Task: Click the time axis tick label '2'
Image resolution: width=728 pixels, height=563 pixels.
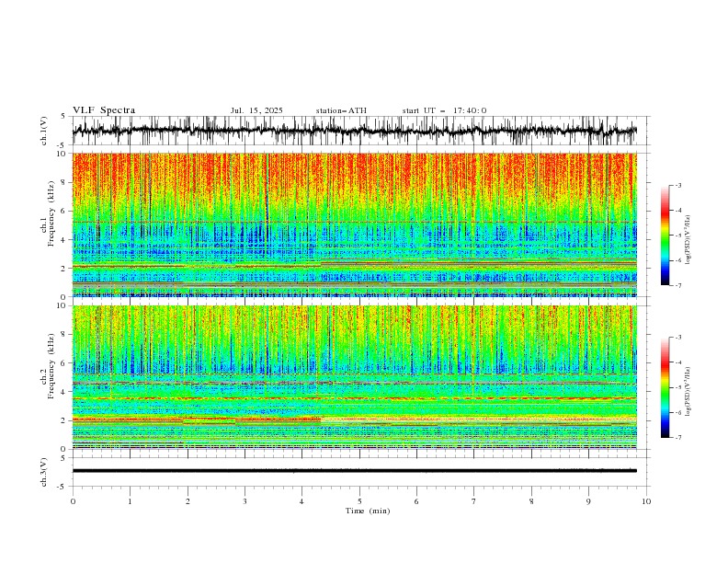Action: tap(188, 501)
